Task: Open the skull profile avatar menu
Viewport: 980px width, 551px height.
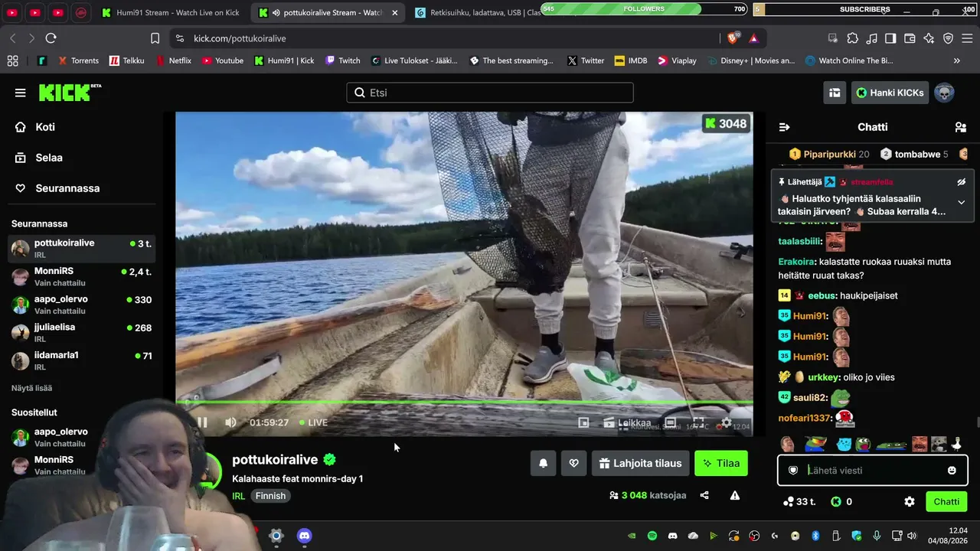Action: (x=944, y=93)
